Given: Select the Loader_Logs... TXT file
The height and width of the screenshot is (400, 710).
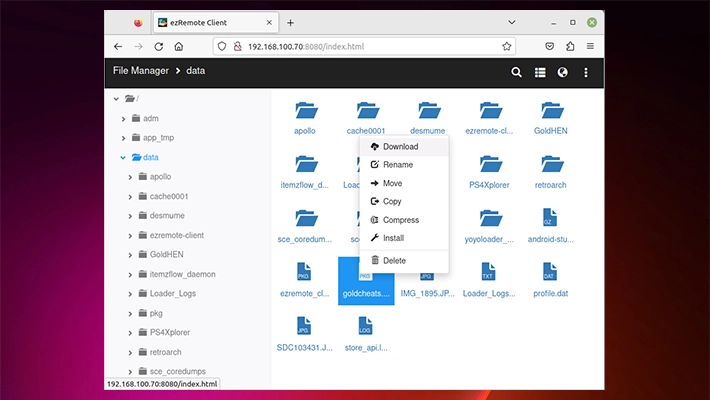Looking at the screenshot, I should 489,280.
